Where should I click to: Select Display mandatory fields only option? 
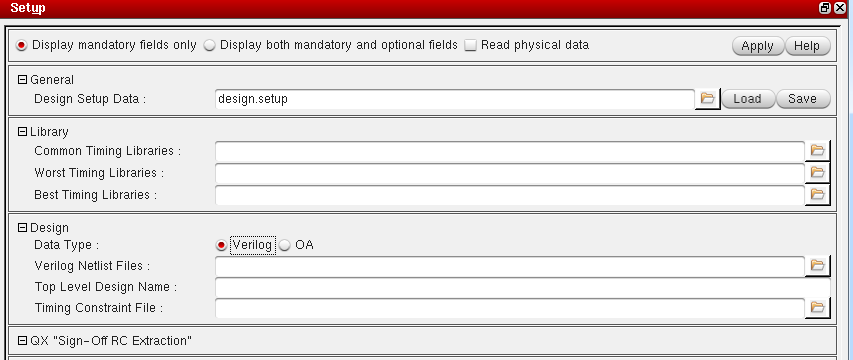[22, 46]
